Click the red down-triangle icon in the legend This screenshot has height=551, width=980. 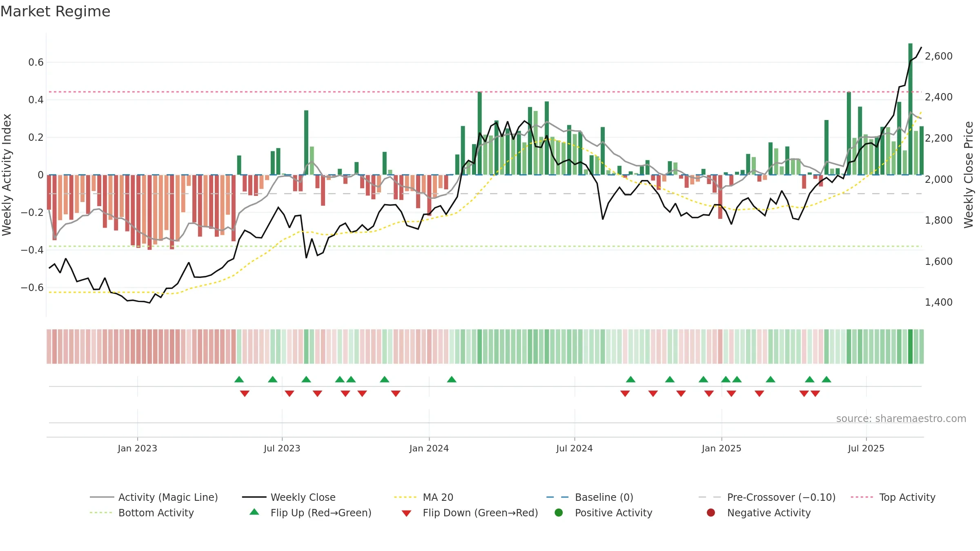pos(406,513)
